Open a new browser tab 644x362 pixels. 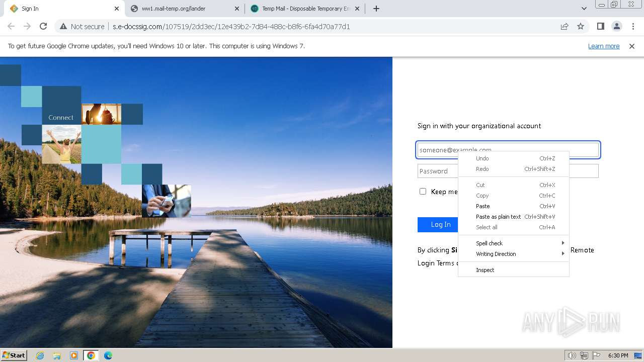tap(376, 9)
